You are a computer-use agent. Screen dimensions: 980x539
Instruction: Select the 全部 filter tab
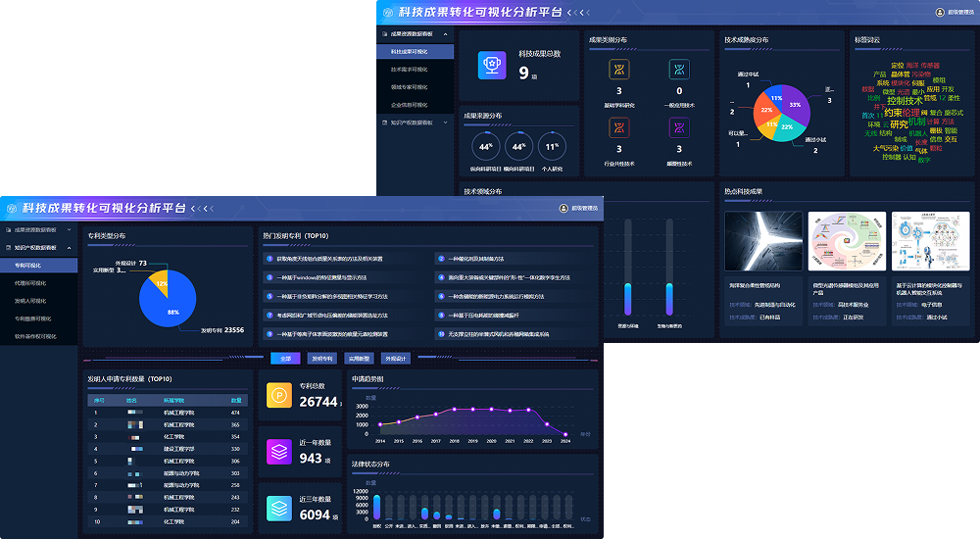pos(286,359)
